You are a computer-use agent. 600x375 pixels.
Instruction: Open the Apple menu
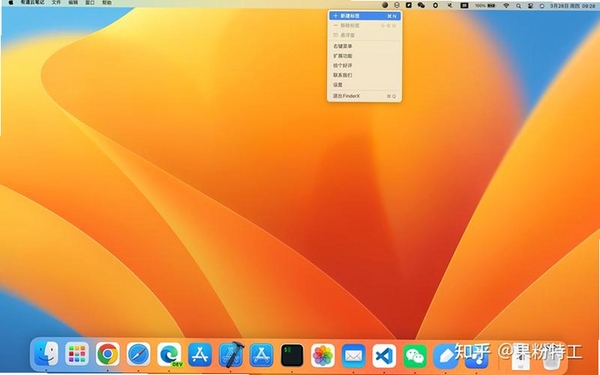coord(11,3)
